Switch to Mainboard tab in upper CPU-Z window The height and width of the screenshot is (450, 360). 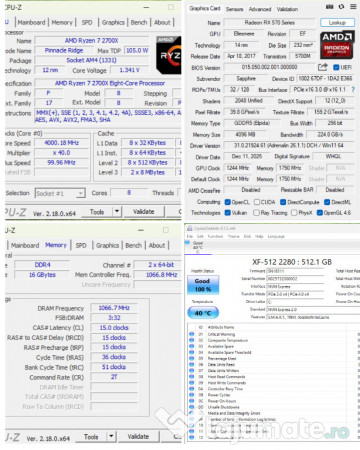click(x=31, y=22)
